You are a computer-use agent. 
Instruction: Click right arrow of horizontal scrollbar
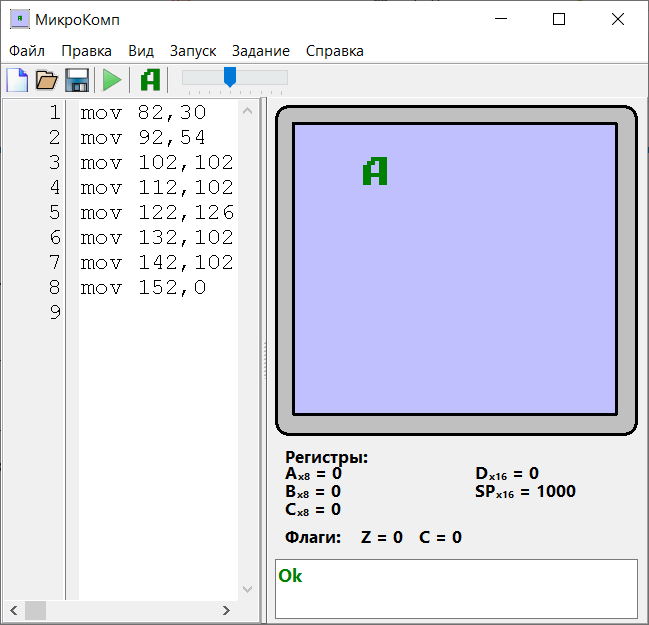point(226,610)
